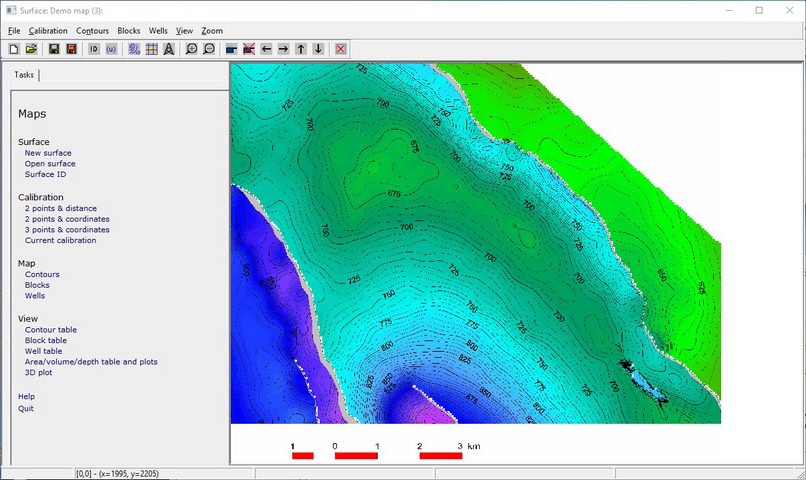Select the Tasks tab
806x480 pixels.
[x=24, y=75]
